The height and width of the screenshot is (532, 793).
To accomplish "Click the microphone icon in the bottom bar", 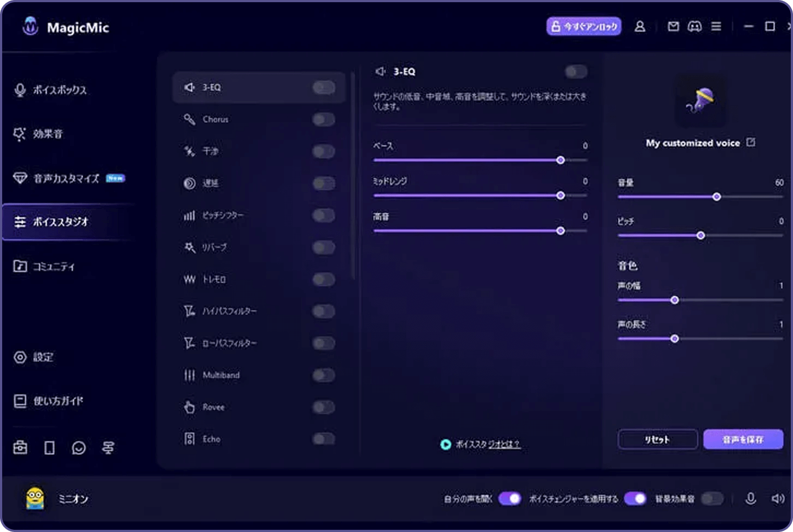I will click(751, 497).
